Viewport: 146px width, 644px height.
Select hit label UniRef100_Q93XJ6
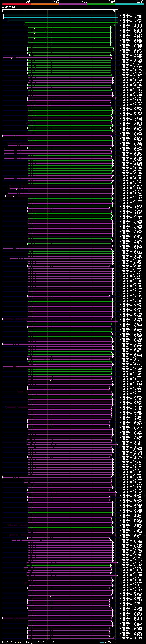coord(131,77)
